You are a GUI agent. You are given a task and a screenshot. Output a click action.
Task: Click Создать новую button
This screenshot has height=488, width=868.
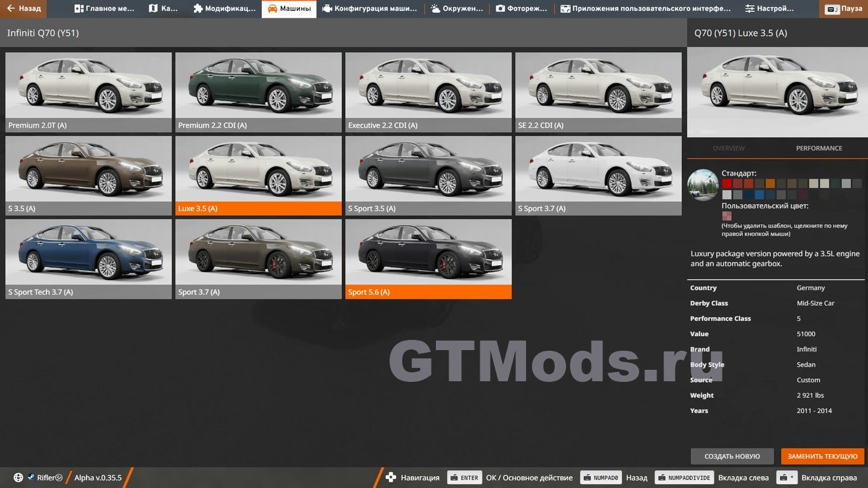732,456
